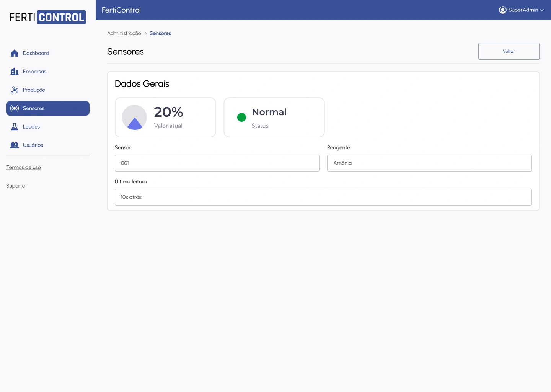Click the 20% pie chart gauge
This screenshot has width=551, height=392.
pyautogui.click(x=134, y=117)
